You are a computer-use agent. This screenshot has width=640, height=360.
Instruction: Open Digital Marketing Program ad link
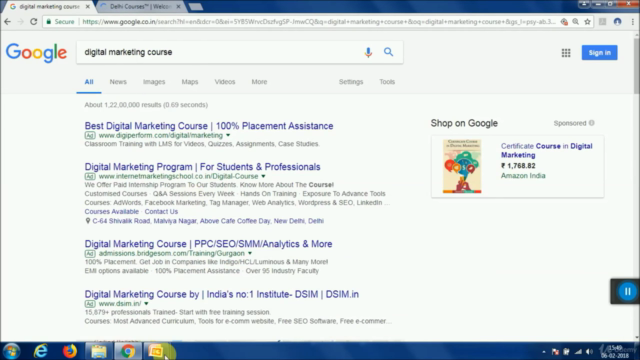[x=202, y=167]
